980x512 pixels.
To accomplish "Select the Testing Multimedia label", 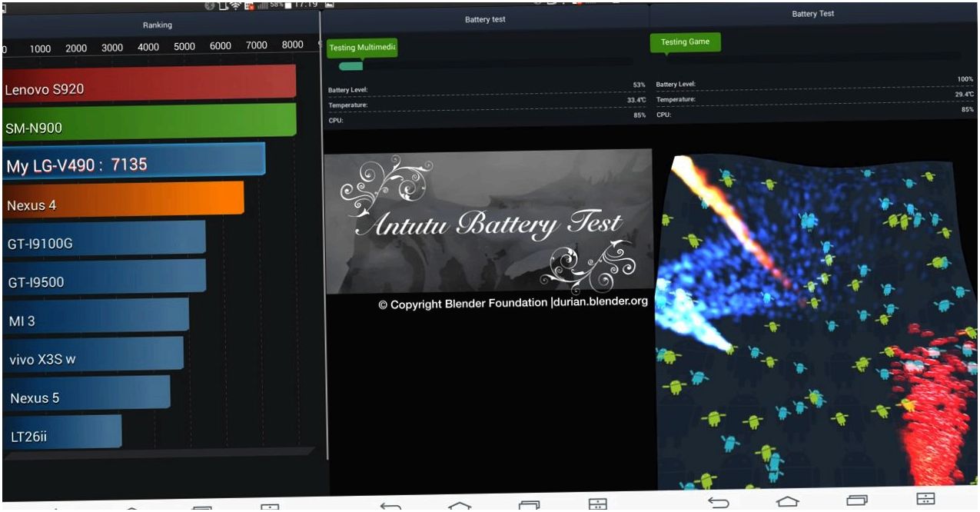I will click(362, 48).
